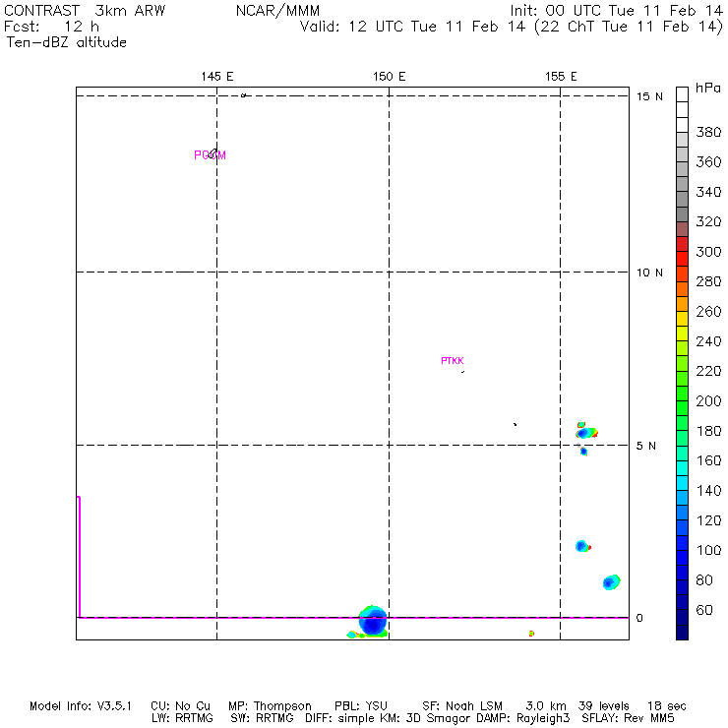
Task: Select the 'Valid: 12 UTC Tue 11 Feb 14' text
Action: 412,27
